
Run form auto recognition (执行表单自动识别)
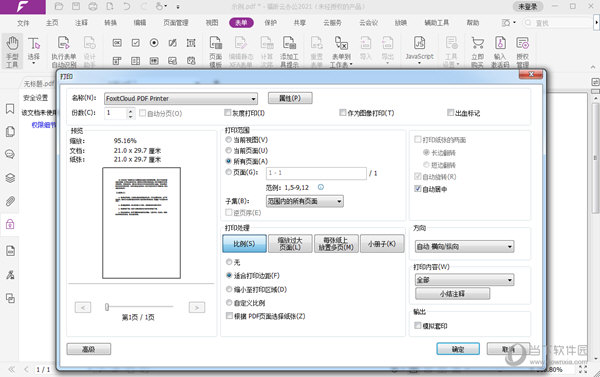pyautogui.click(x=64, y=52)
